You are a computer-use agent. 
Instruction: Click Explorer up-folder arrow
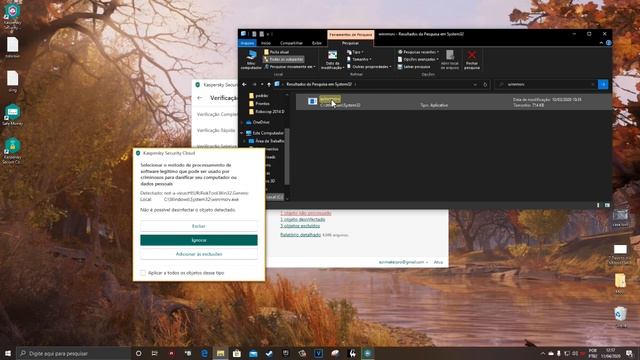(269, 84)
